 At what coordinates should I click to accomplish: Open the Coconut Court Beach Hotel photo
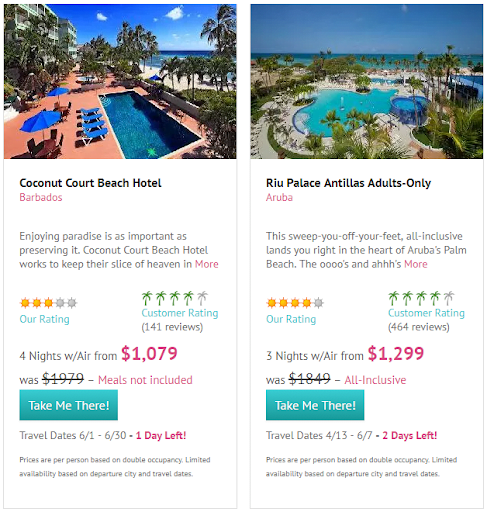pyautogui.click(x=120, y=81)
